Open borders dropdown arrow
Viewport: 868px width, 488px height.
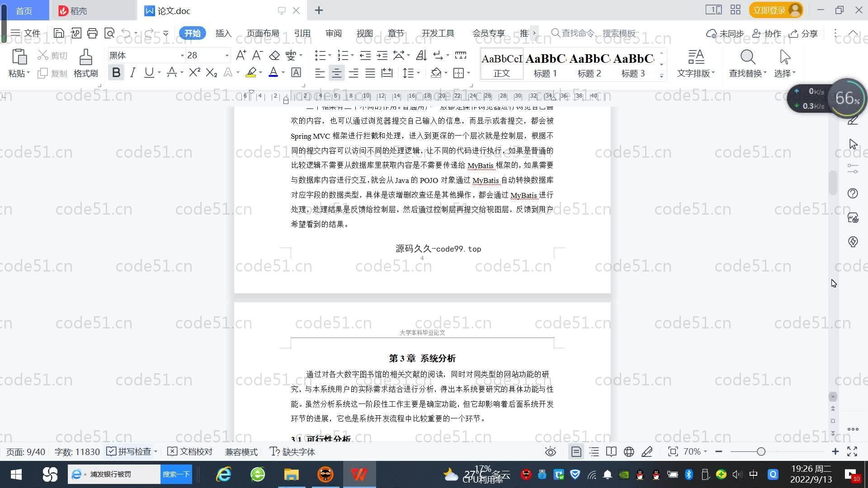[468, 73]
